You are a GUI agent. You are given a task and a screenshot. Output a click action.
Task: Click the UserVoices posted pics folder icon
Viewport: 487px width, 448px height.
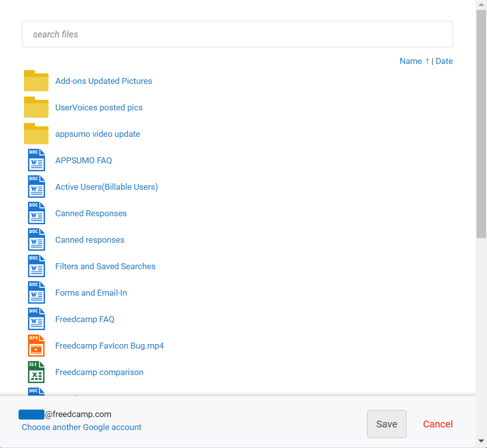click(x=36, y=107)
